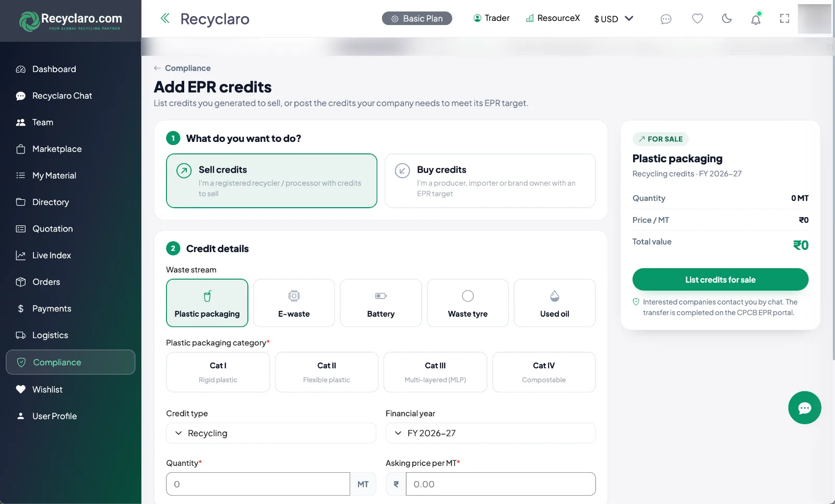Select Battery waste stream
Screen dimensions: 835x504
pos(381,303)
